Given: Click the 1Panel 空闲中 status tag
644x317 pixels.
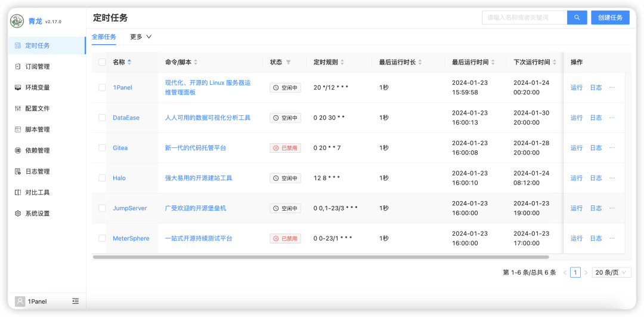Looking at the screenshot, I should tap(286, 88).
